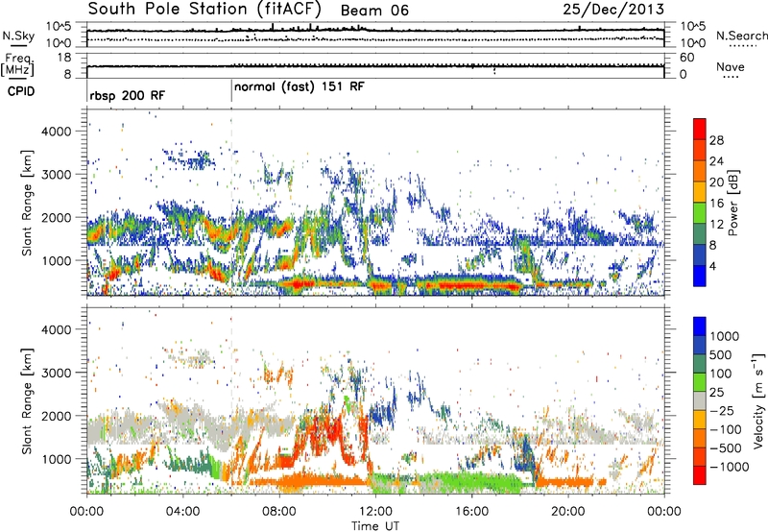768x532 pixels.
Task: Pick the bright blue bottom segment of Power colorbar
Action: click(700, 276)
